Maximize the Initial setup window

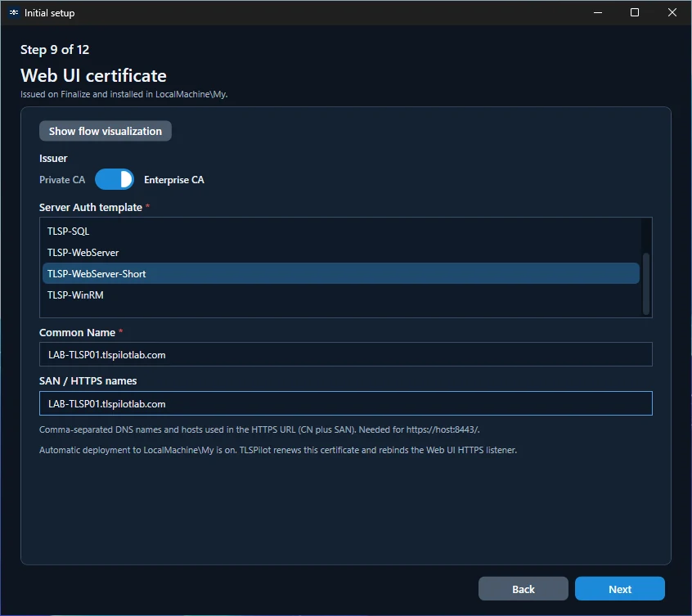pyautogui.click(x=635, y=12)
